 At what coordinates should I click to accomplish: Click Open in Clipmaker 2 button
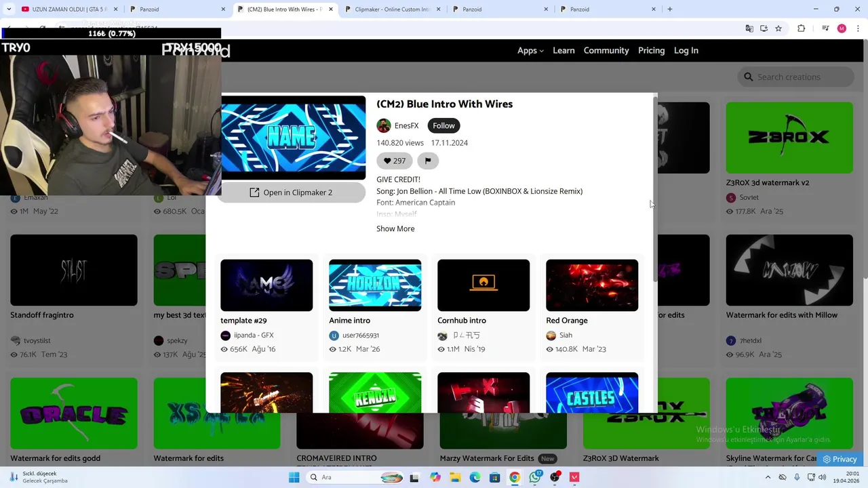pos(291,192)
